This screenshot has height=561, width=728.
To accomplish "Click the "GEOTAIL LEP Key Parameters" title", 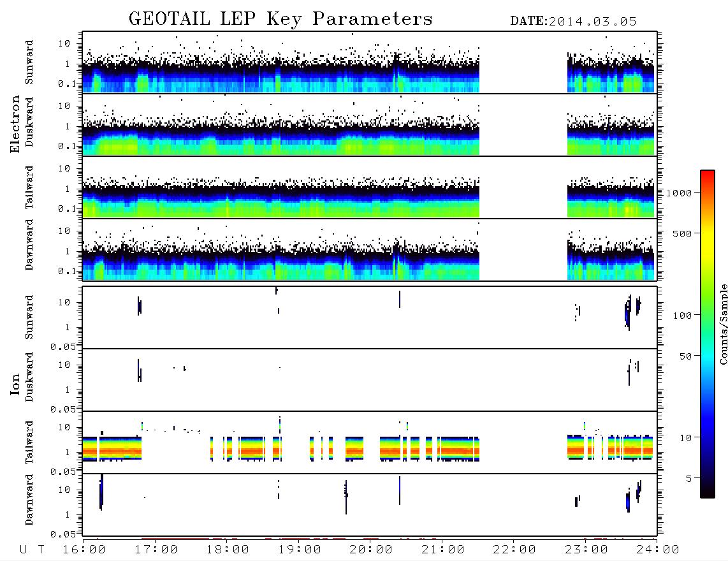I will click(280, 19).
